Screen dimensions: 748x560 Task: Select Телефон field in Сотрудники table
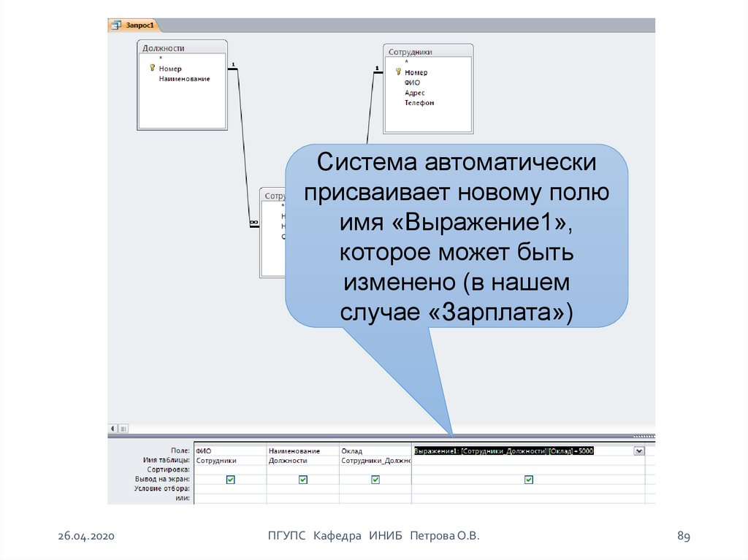(x=419, y=103)
